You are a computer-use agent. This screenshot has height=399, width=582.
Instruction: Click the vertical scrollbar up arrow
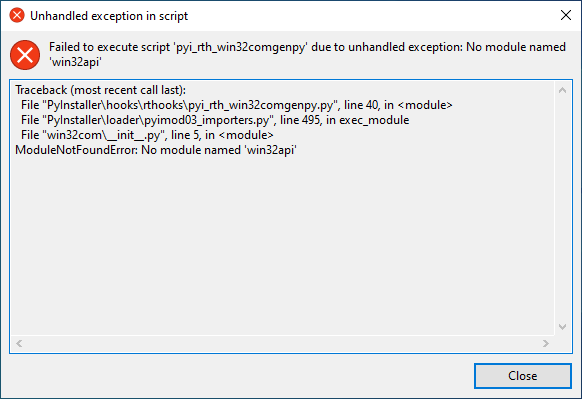pyautogui.click(x=562, y=90)
